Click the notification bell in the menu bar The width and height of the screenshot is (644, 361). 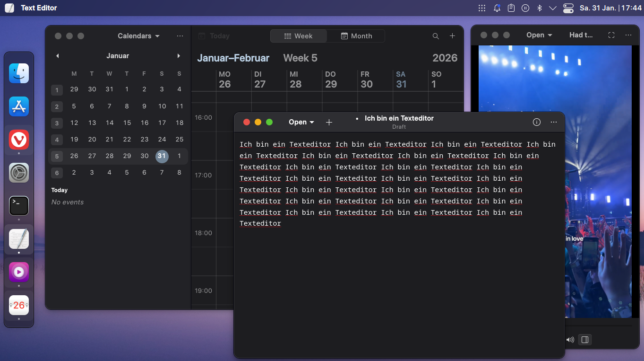[497, 8]
